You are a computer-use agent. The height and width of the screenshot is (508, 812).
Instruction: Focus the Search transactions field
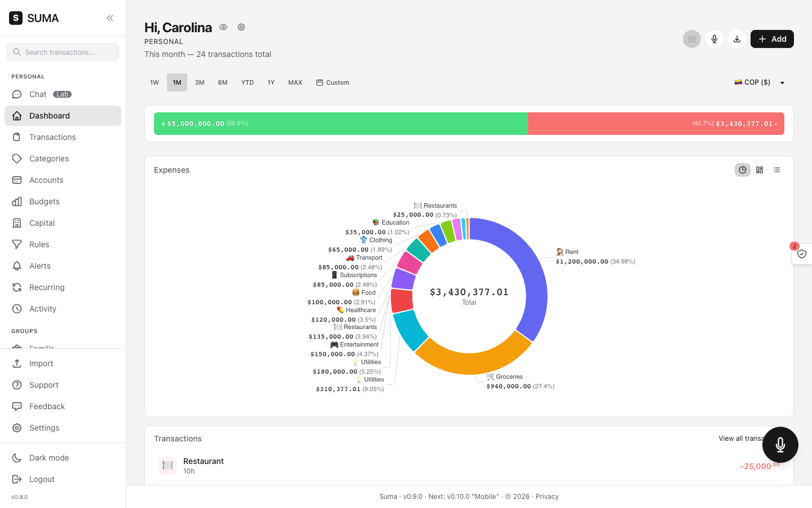[63, 52]
